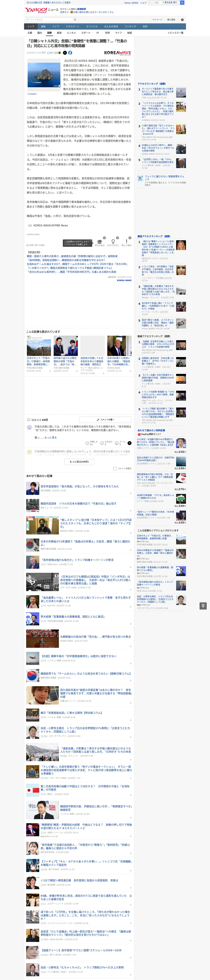
Task: Dismiss the 毎年繰り返される韓日 recommended card
Action: coord(76,371)
